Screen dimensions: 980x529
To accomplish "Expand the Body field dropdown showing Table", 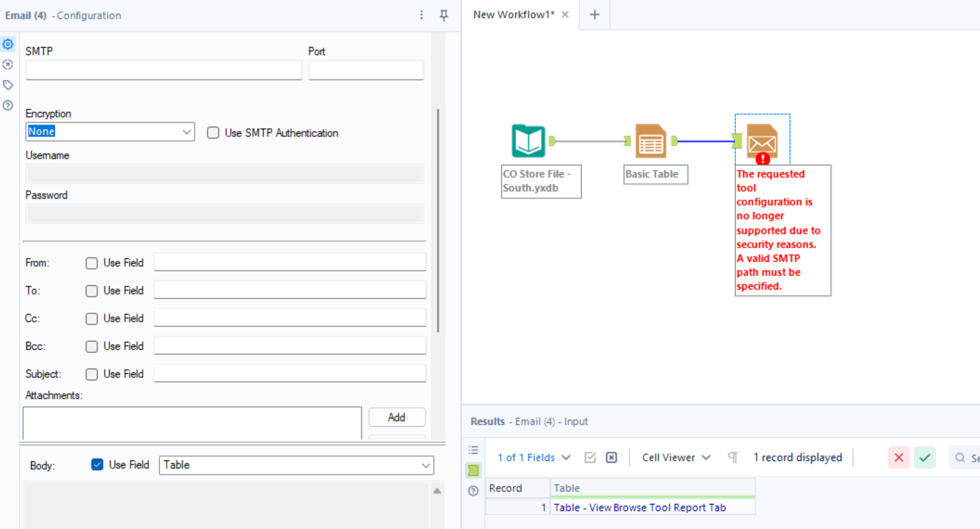I will 426,465.
